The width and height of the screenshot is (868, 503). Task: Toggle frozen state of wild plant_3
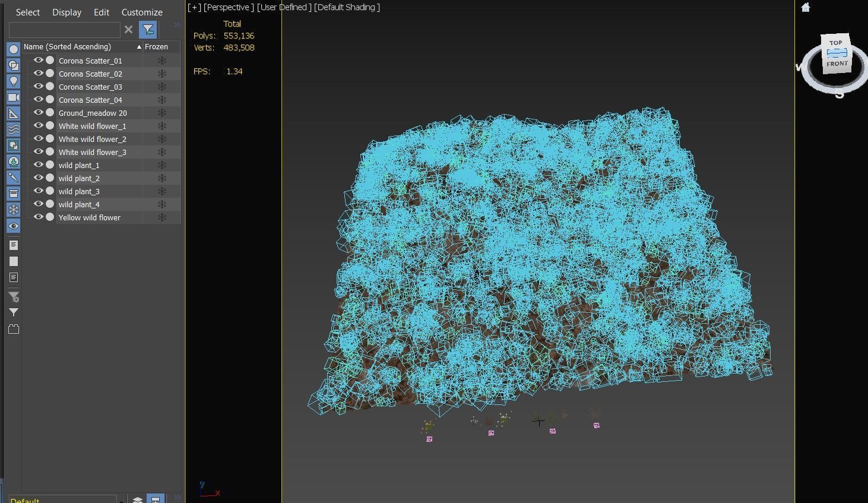coord(161,191)
